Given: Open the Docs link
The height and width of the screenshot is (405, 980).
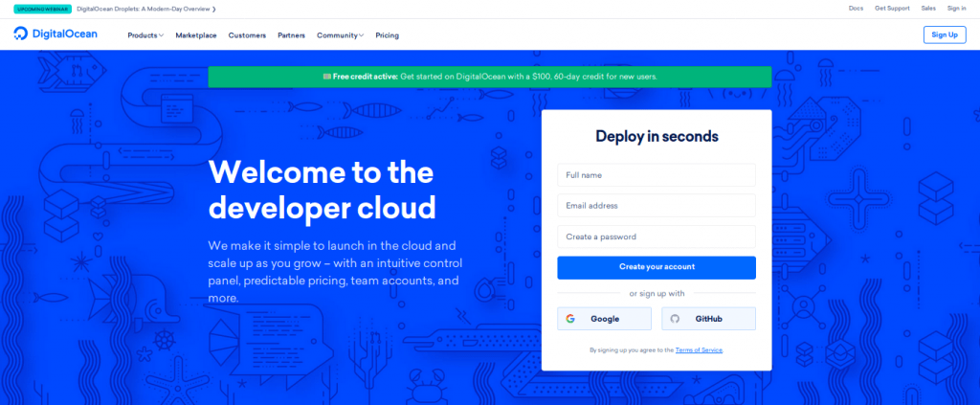Looking at the screenshot, I should coord(856,9).
